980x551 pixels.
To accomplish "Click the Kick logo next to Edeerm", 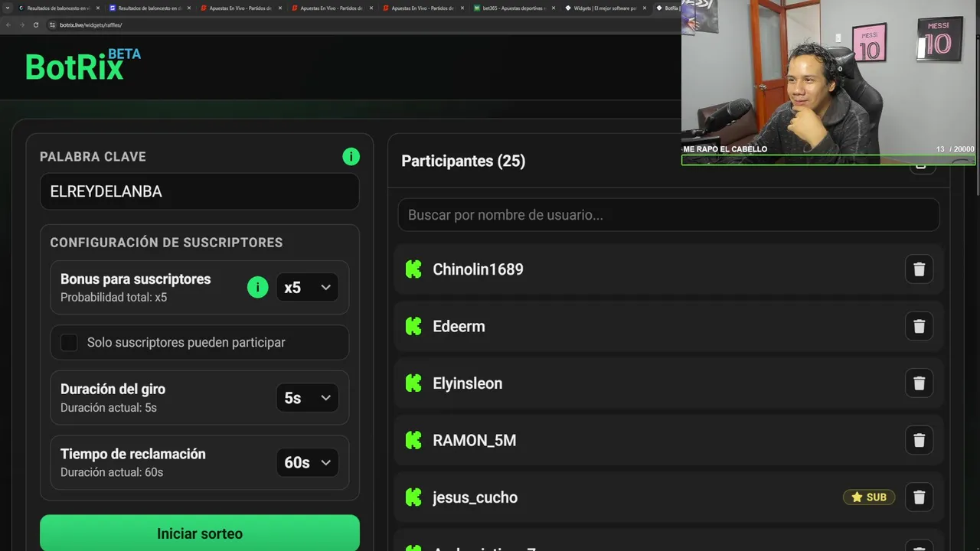I will coord(413,327).
